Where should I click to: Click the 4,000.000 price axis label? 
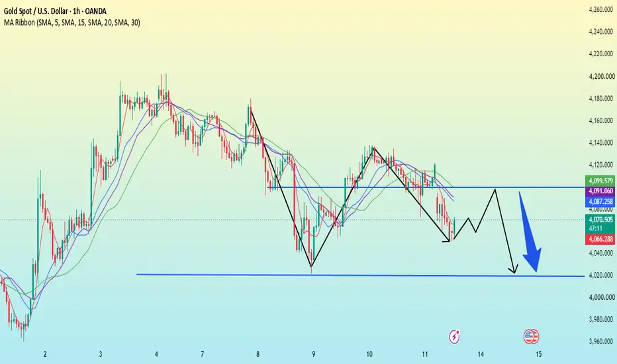[x=601, y=298]
